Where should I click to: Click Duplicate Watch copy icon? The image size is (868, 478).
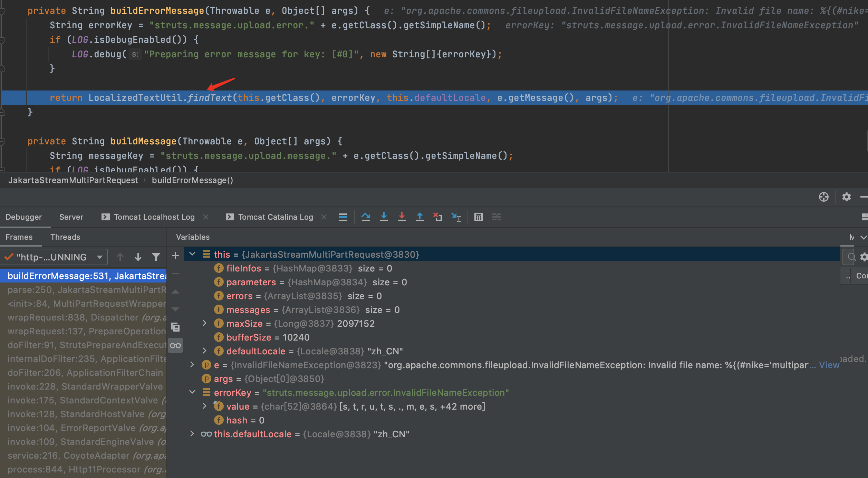pos(175,327)
